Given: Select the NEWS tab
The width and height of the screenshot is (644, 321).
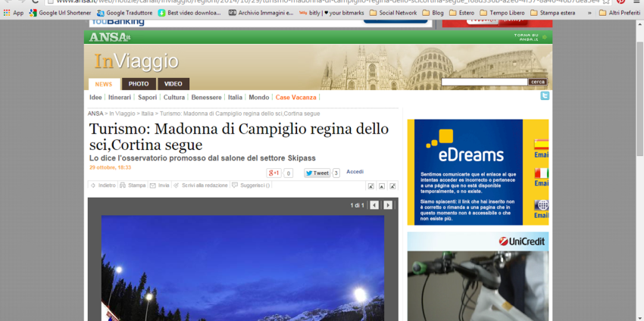Looking at the screenshot, I should pyautogui.click(x=104, y=84).
